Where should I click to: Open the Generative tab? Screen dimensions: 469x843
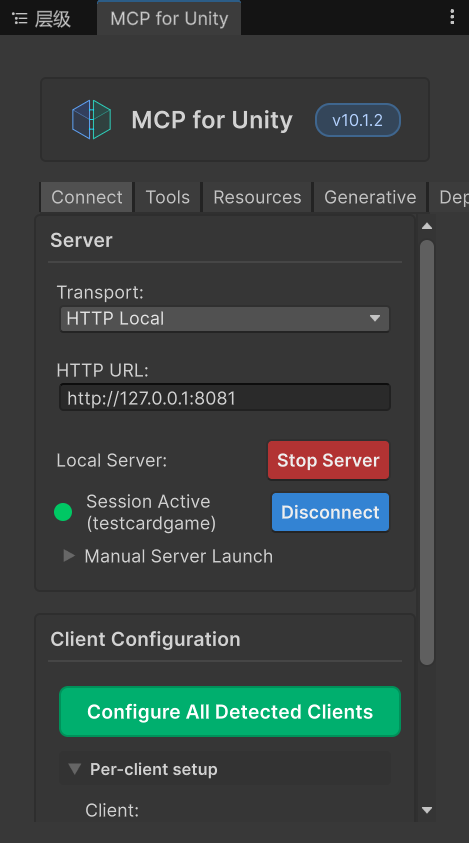370,197
